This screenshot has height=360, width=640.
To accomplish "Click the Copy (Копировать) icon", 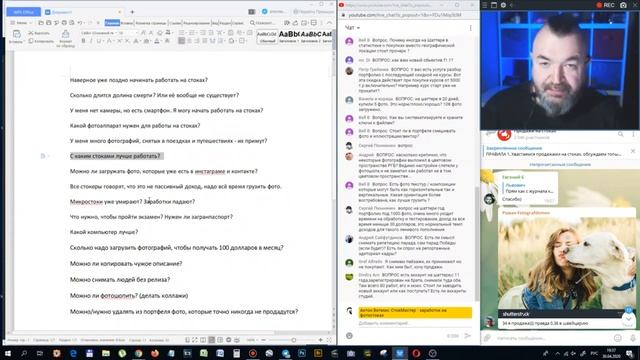I will pyautogui.click(x=31, y=41).
